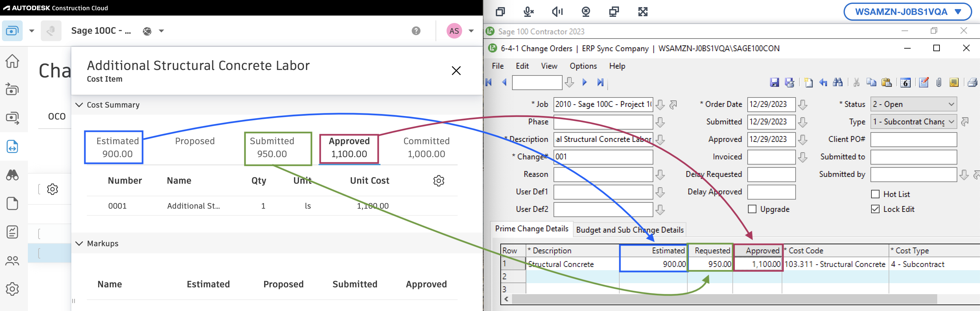Viewport: 980px width, 311px height.
Task: Open Reports chart icon in Autodesk sidebar
Action: tap(12, 232)
